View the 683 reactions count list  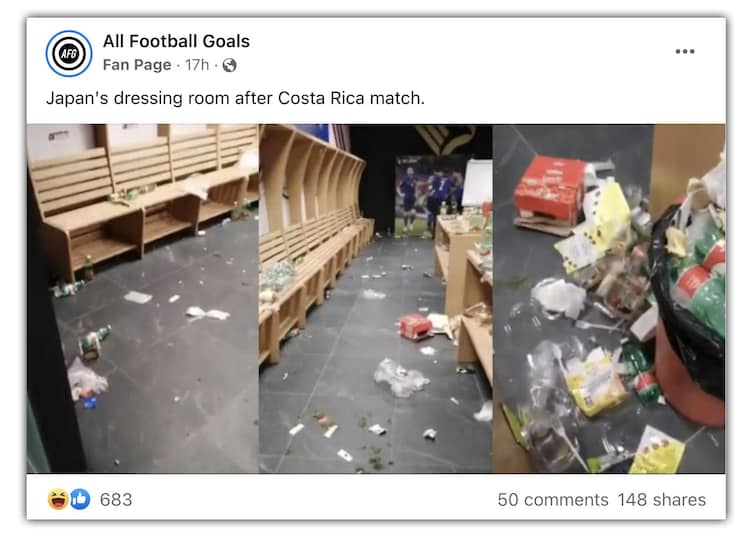point(116,499)
